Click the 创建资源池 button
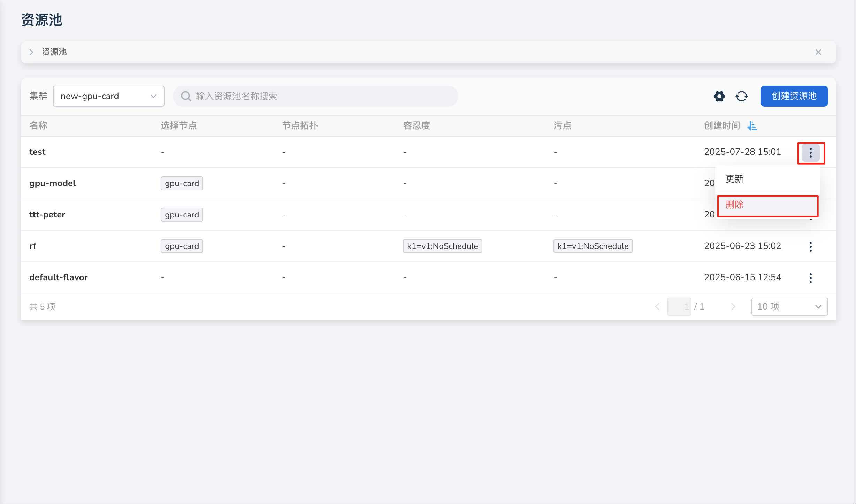This screenshot has height=504, width=856. pos(794,96)
